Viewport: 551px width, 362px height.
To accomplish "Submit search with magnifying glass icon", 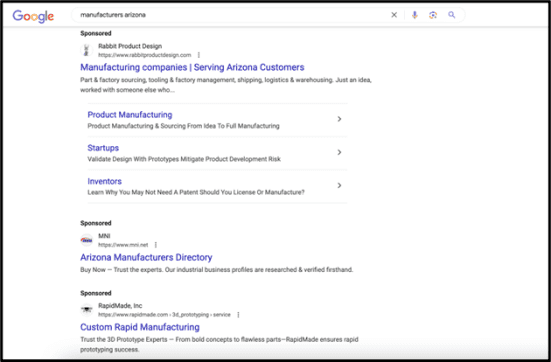I will 452,15.
